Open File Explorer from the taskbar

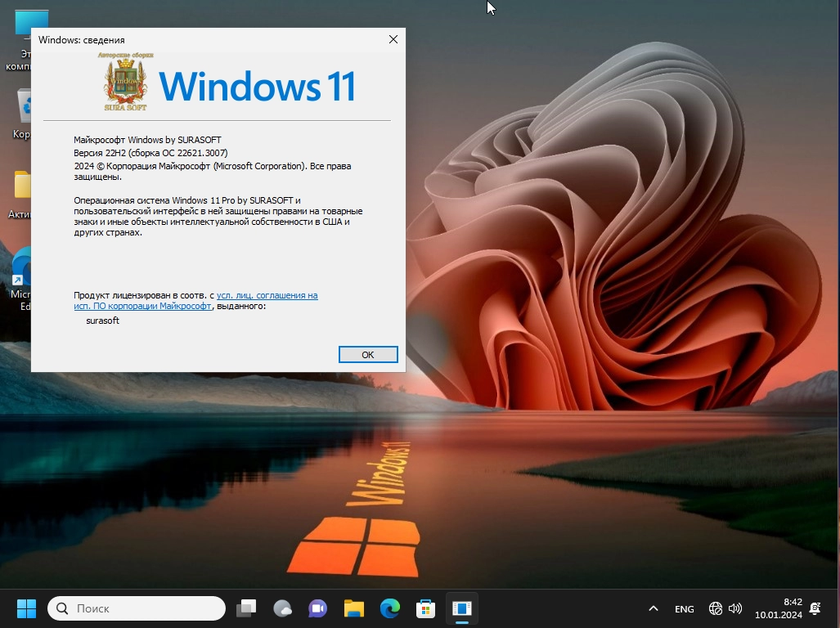point(354,608)
